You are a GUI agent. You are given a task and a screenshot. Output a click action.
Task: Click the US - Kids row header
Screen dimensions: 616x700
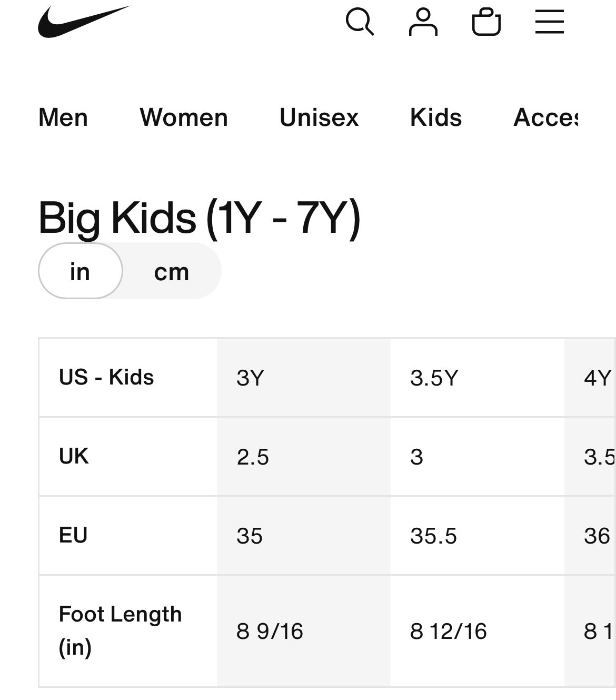106,378
